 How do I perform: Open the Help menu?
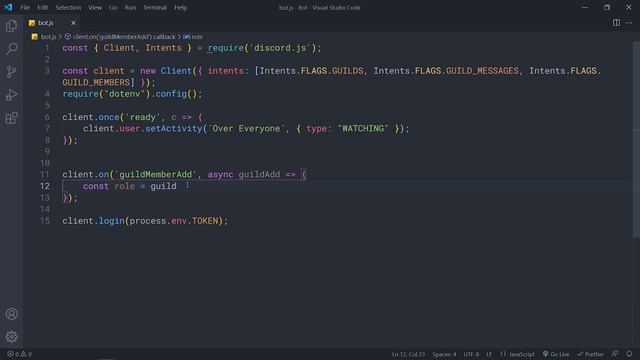point(180,7)
